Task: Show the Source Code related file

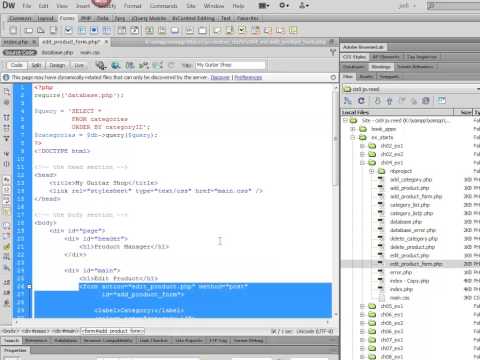Action: 20,53
